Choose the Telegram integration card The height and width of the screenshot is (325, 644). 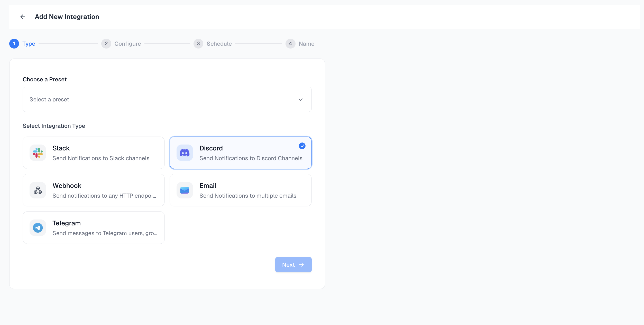click(x=94, y=228)
